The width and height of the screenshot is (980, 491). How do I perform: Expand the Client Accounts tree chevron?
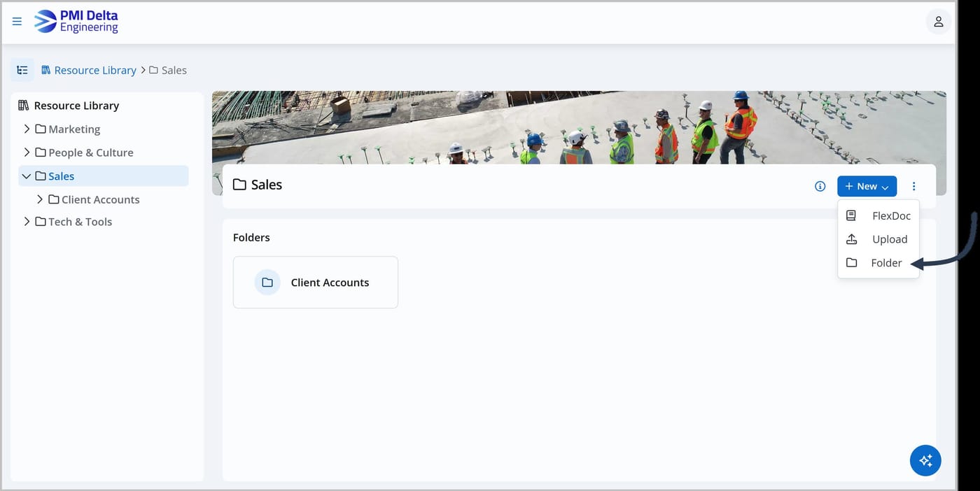tap(40, 199)
